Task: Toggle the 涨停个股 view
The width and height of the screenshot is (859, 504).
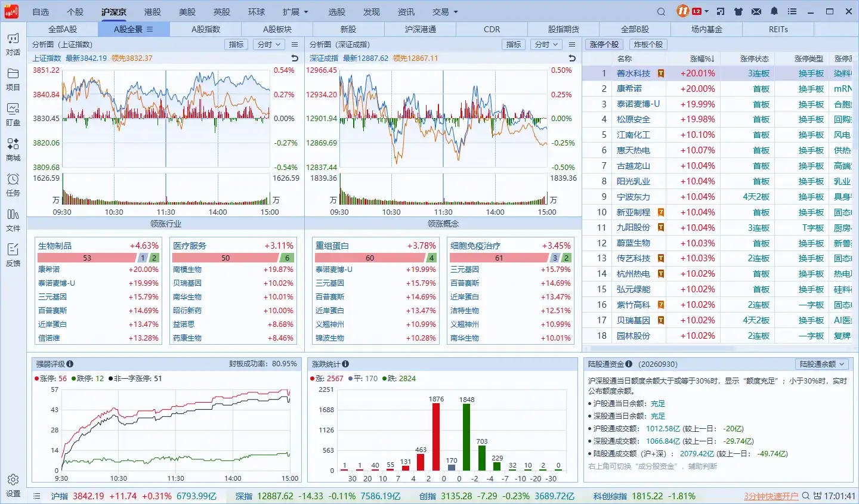Action: coord(604,45)
